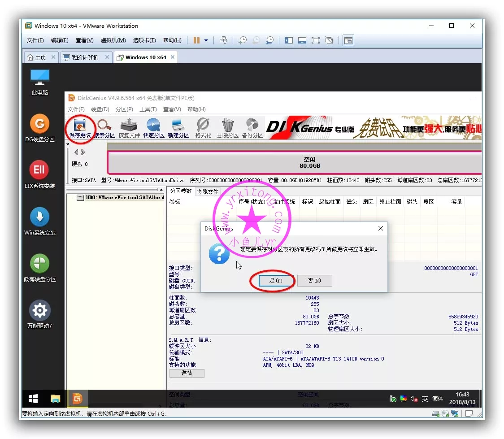Click the 简体 input mode indicator

click(438, 399)
